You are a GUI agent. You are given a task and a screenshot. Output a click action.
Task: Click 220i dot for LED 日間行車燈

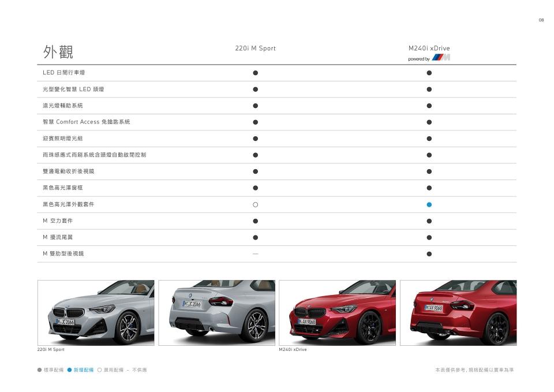pos(255,73)
